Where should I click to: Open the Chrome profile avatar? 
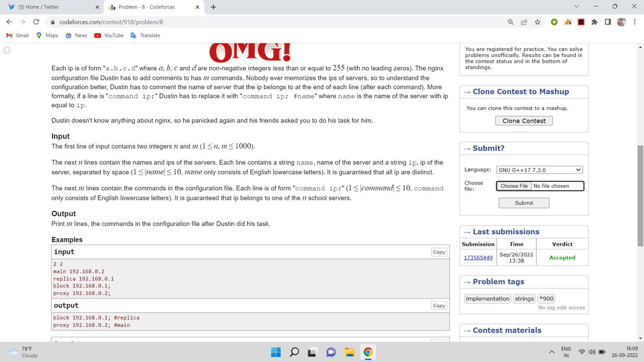621,22
